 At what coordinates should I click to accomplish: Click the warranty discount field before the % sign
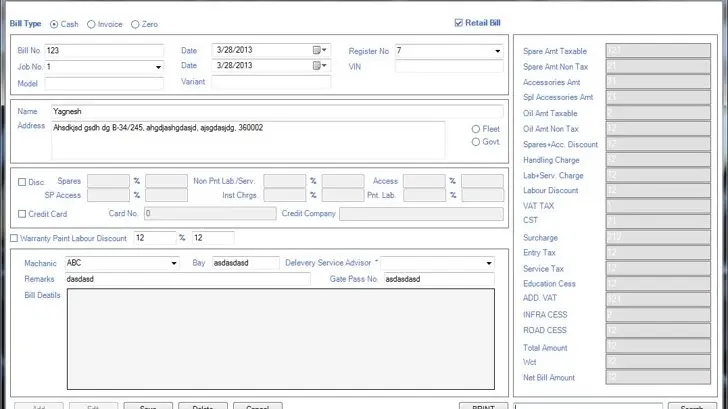click(x=155, y=238)
